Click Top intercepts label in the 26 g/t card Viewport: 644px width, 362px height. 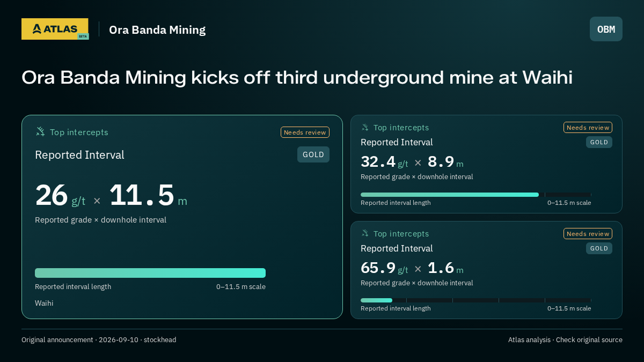coord(79,132)
